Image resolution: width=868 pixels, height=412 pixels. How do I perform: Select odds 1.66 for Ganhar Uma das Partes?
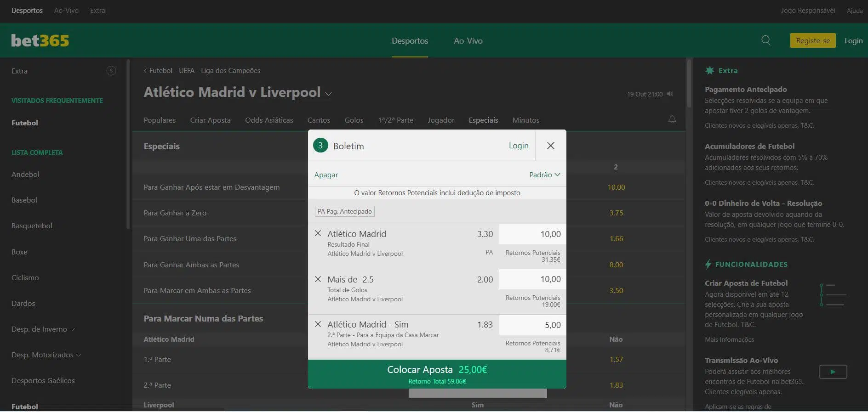pos(616,238)
